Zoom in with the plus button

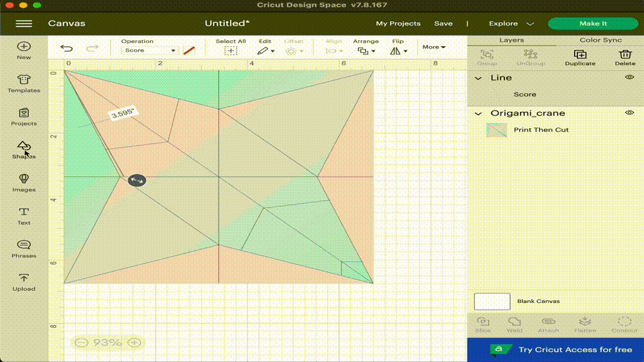coord(134,343)
